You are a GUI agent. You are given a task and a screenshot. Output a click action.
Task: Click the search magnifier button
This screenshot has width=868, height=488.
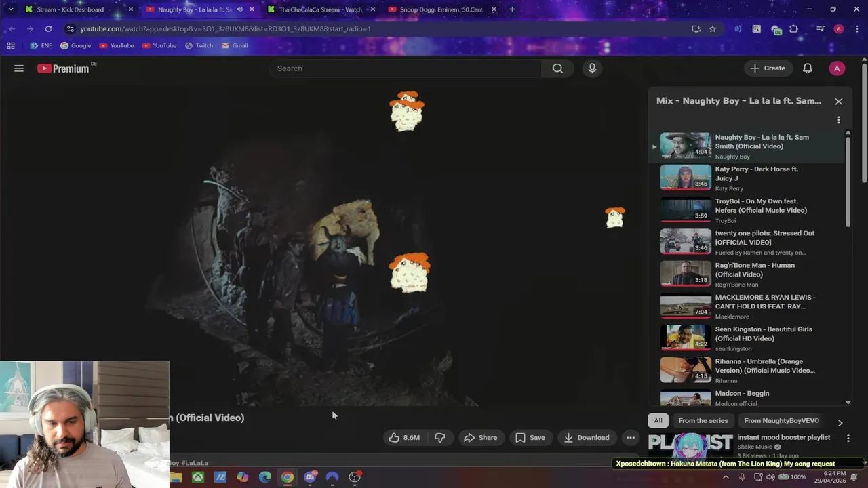pyautogui.click(x=557, y=68)
